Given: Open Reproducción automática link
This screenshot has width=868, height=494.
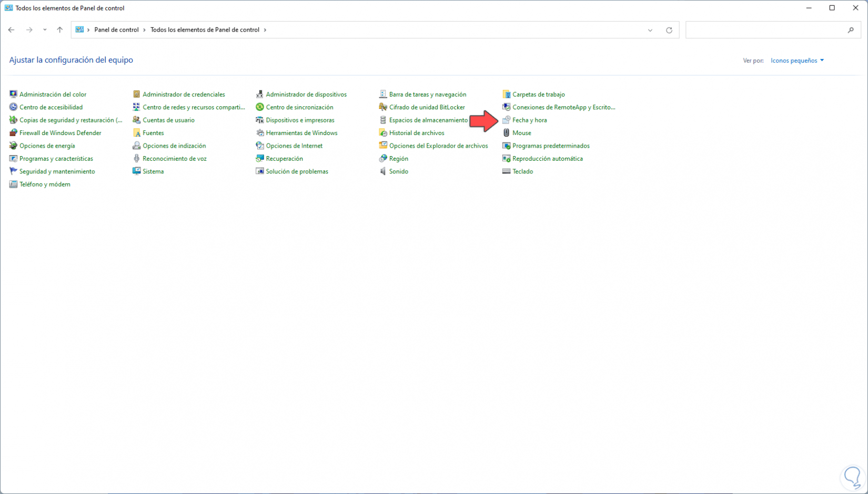Looking at the screenshot, I should (548, 159).
